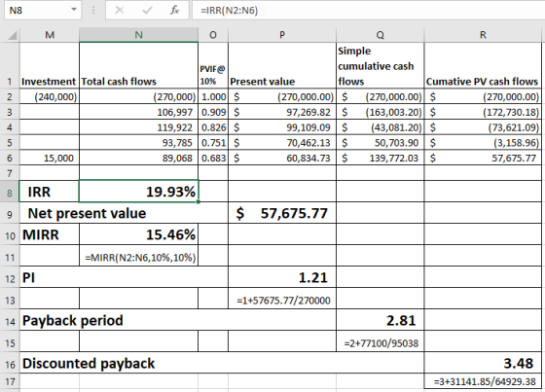
Task: Select column M header
Action: click(x=50, y=35)
